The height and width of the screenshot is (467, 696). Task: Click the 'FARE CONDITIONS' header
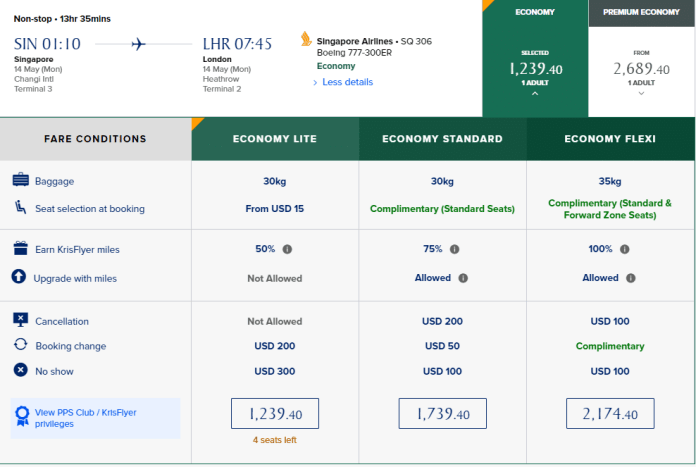(95, 139)
